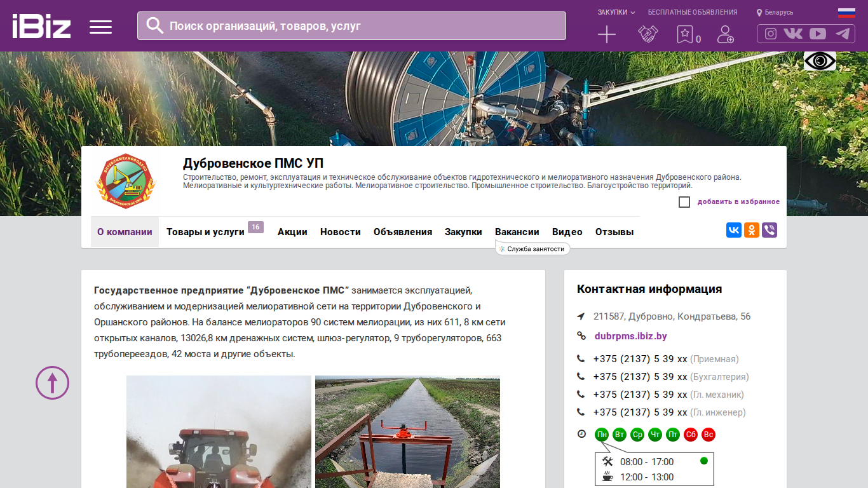Focus the Поиск организаций search field

351,26
